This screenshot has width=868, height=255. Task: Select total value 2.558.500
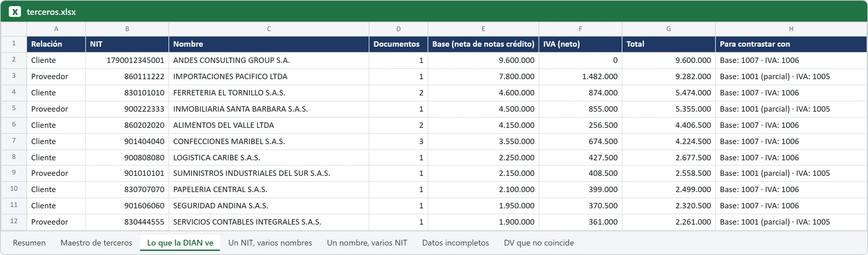pos(668,173)
